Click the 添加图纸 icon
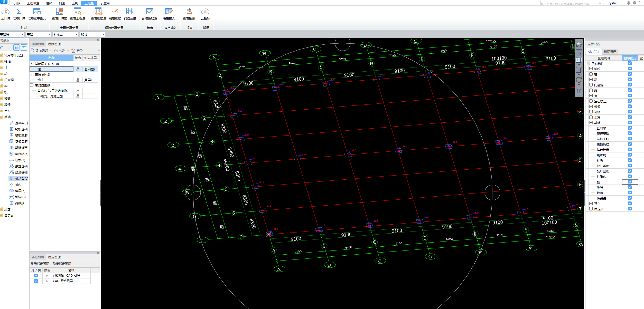644x309 pixels. click(x=33, y=51)
